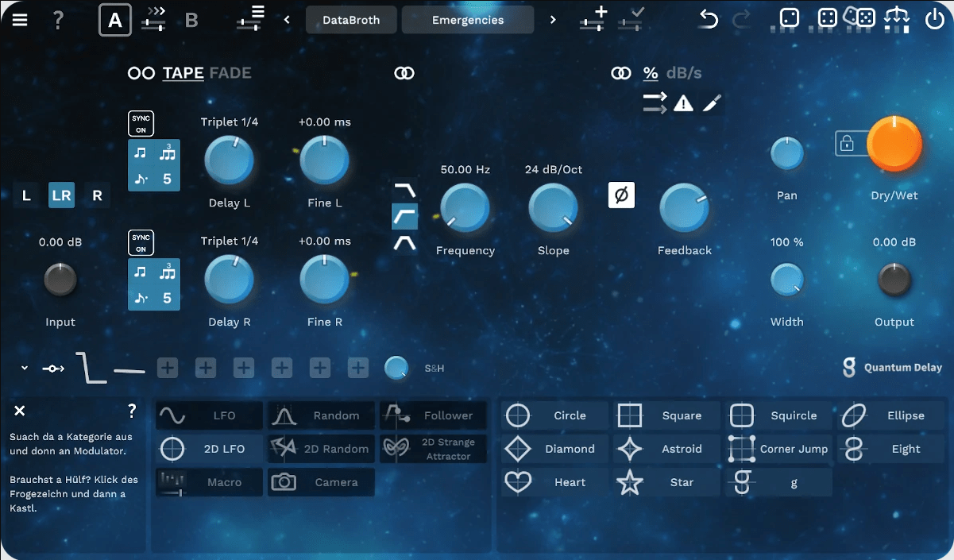
Task: Go to the next preset arrow
Action: tap(554, 20)
